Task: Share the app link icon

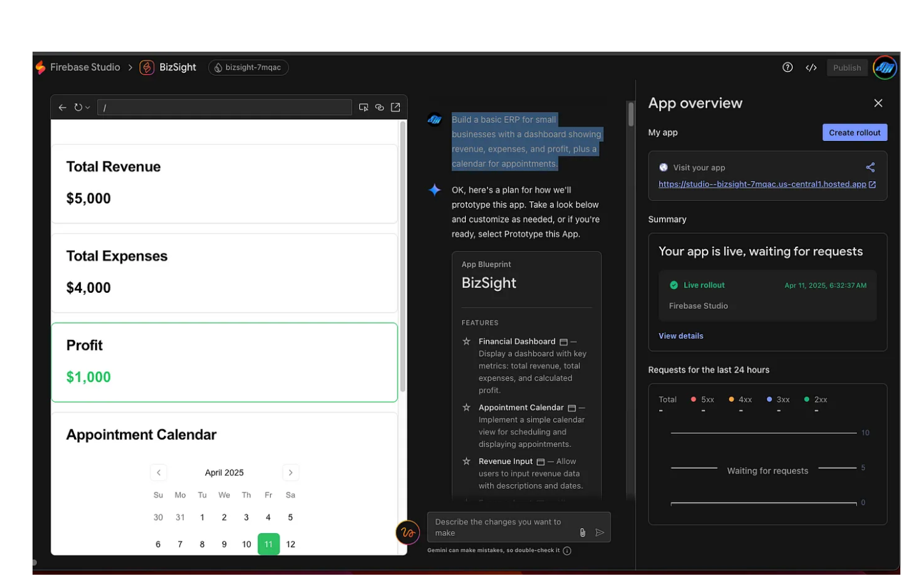Action: click(870, 167)
